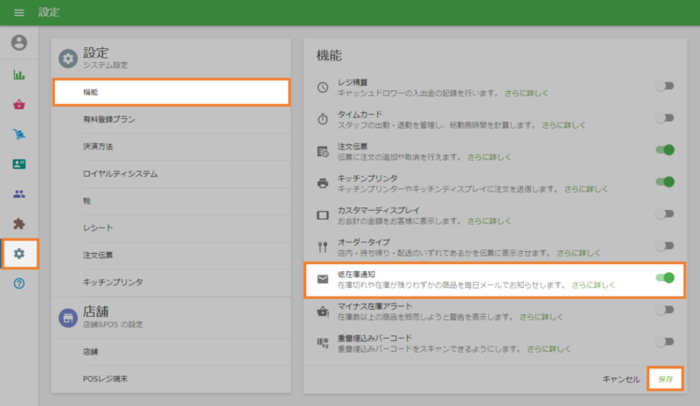Open the employees ID card icon
This screenshot has height=406, width=700.
coord(18,164)
